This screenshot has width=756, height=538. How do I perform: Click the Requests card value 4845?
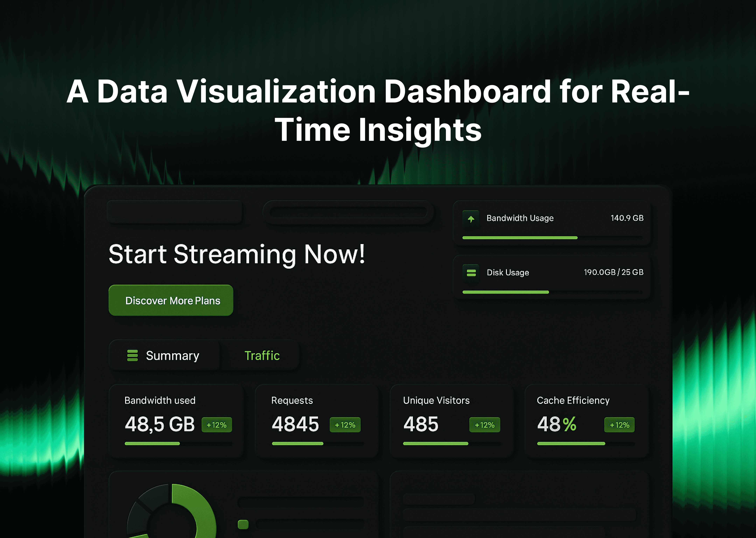click(295, 424)
